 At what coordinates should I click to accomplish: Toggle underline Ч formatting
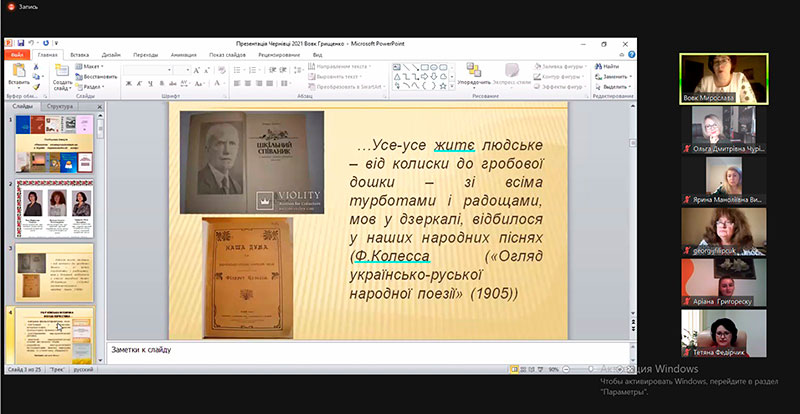(x=150, y=83)
